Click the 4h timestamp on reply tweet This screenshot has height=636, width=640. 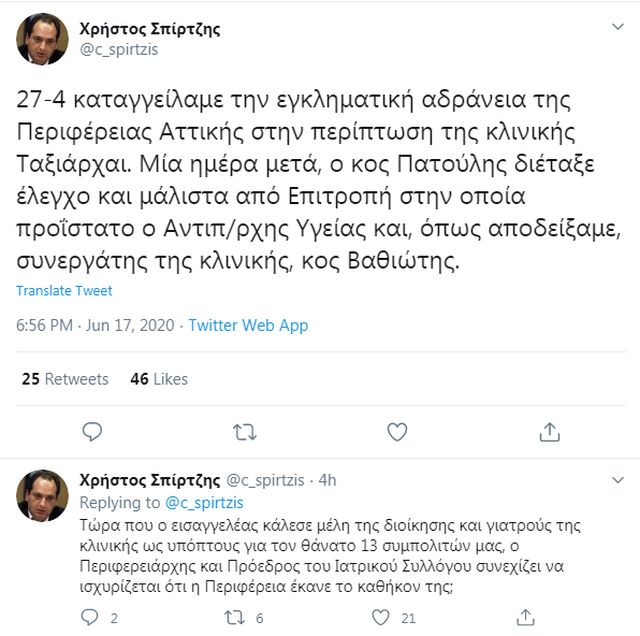(327, 481)
